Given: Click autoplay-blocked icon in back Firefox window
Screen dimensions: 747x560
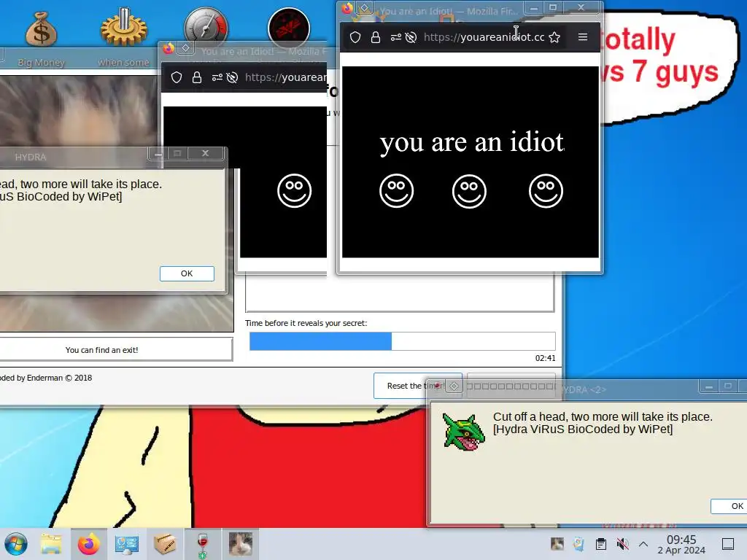Looking at the screenshot, I should click(232, 77).
